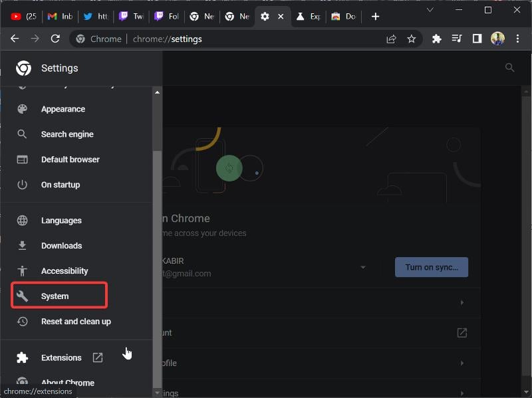Open Extensions from the sidebar
This screenshot has width=532, height=398.
click(x=61, y=357)
